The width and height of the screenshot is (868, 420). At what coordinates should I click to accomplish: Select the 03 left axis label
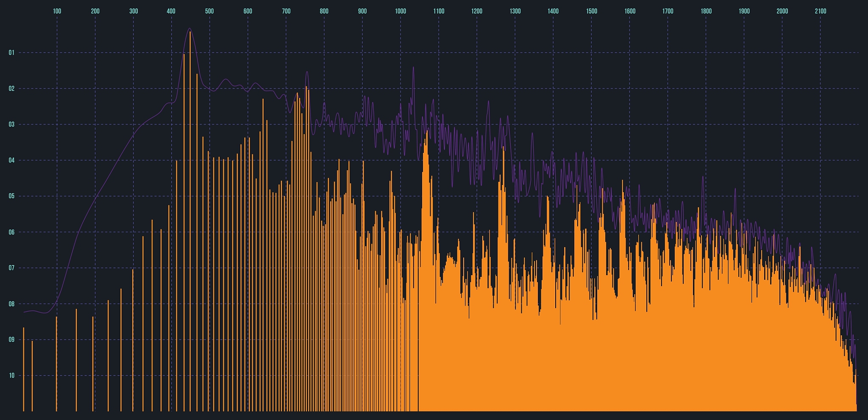click(x=11, y=124)
